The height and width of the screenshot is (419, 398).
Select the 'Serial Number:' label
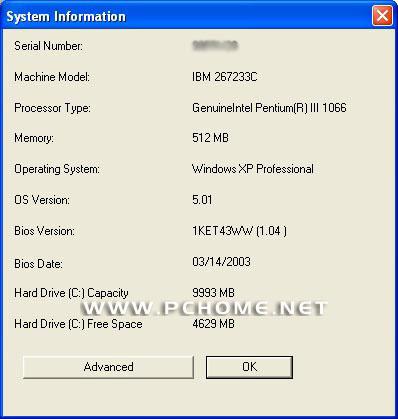[x=49, y=46]
